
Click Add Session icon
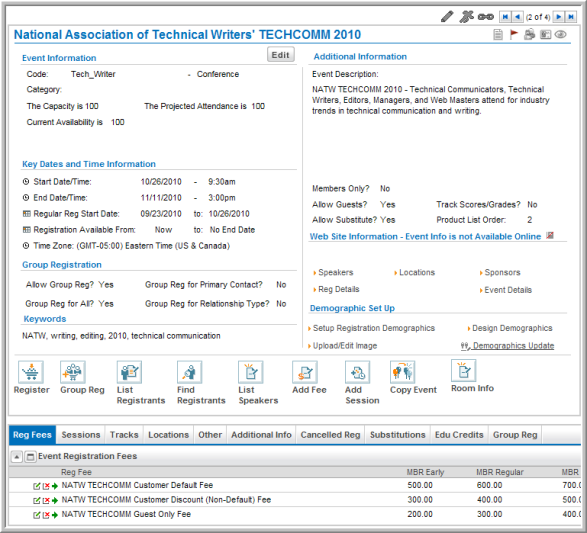point(358,372)
